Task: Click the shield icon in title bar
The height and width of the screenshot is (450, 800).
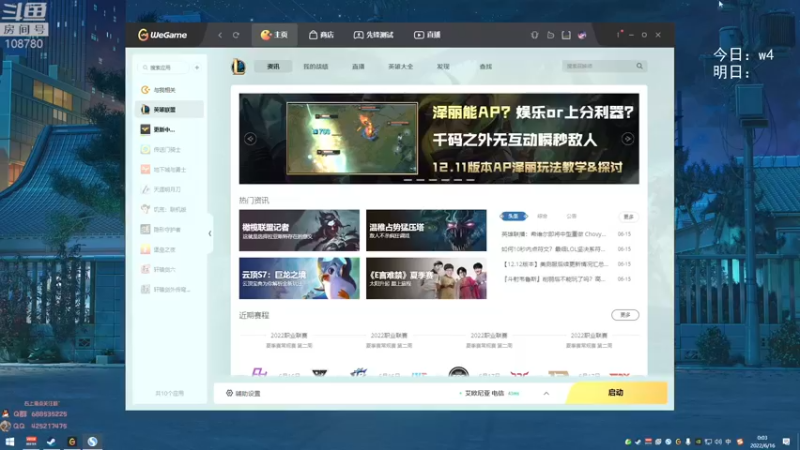Action: click(534, 35)
